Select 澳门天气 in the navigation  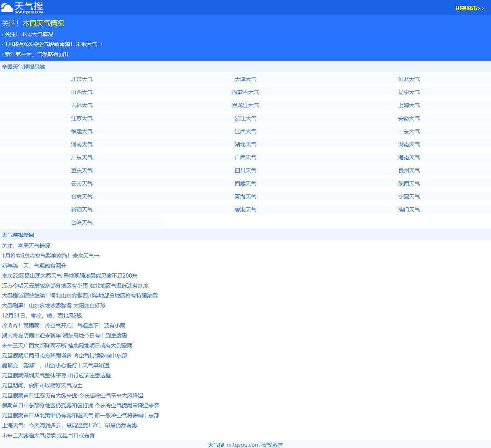409,210
